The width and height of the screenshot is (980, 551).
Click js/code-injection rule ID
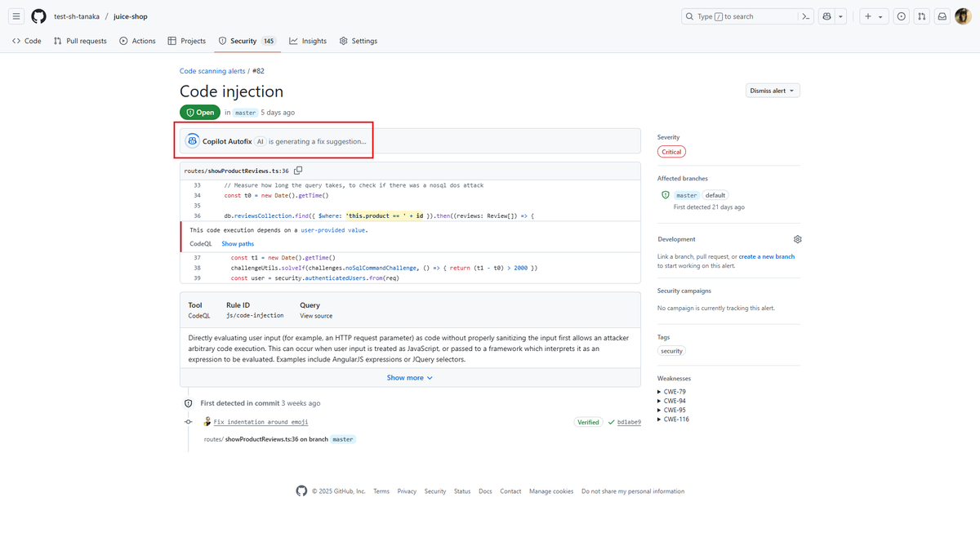click(x=255, y=316)
